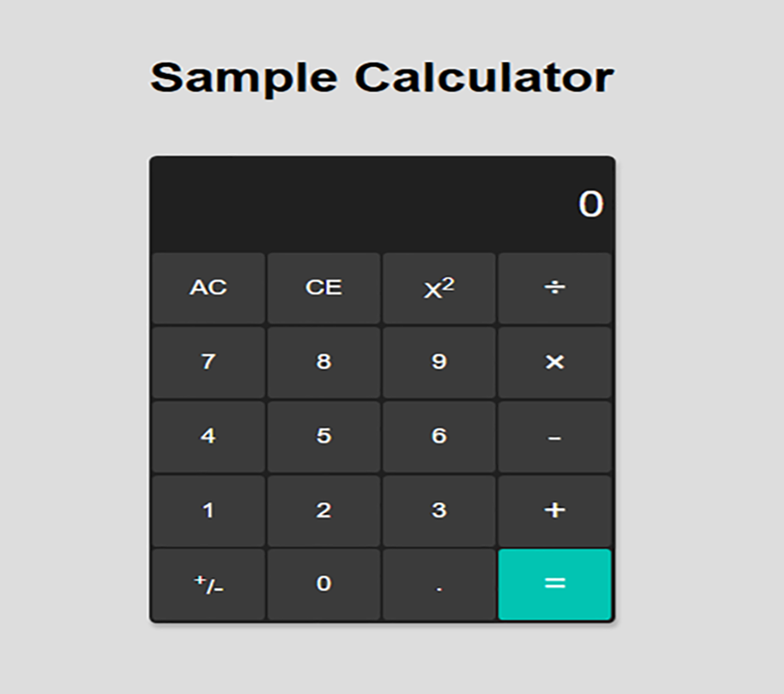Click the calculator display showing 0
Viewport: 784px width, 694px height.
(x=382, y=204)
